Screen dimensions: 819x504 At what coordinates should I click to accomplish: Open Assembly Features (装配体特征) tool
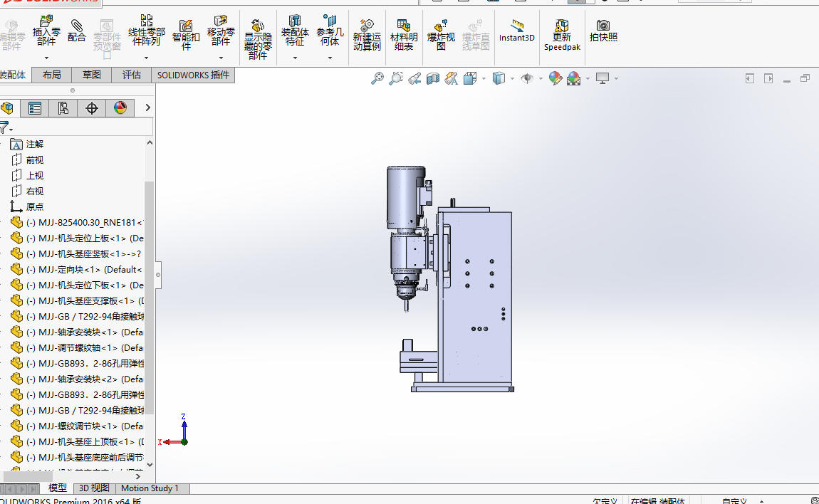point(295,31)
